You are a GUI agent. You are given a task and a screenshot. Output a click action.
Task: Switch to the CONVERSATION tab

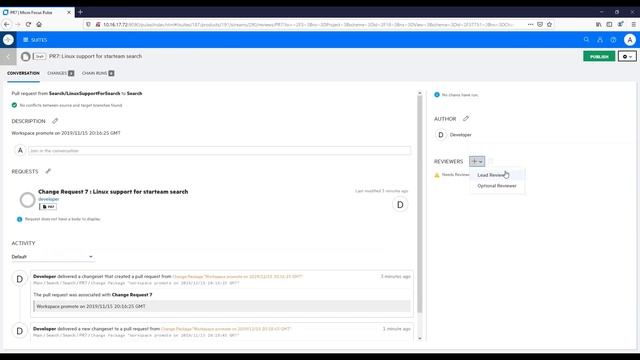tap(23, 73)
